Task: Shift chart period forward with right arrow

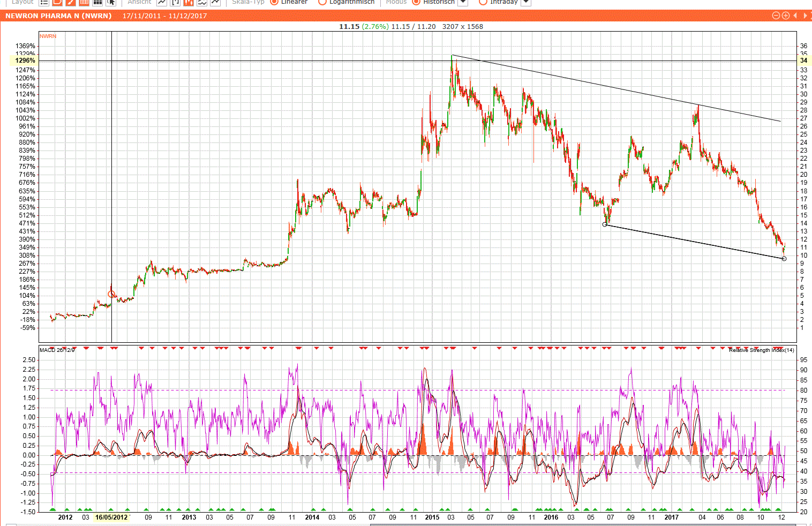Action: (x=805, y=16)
